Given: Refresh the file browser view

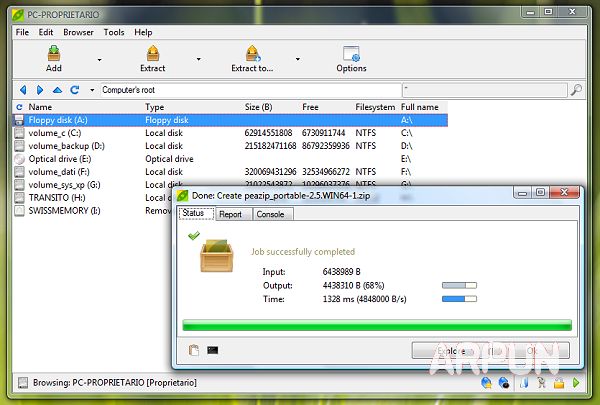Looking at the screenshot, I should tap(19, 107).
